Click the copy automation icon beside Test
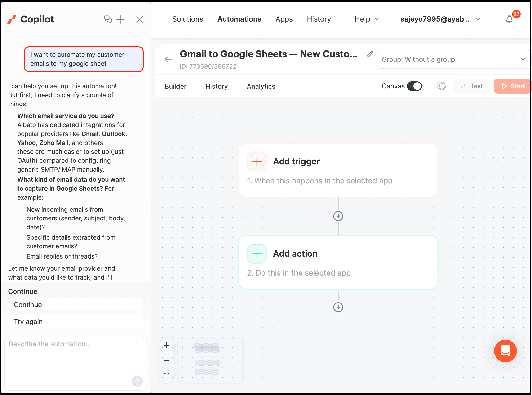 pyautogui.click(x=442, y=86)
